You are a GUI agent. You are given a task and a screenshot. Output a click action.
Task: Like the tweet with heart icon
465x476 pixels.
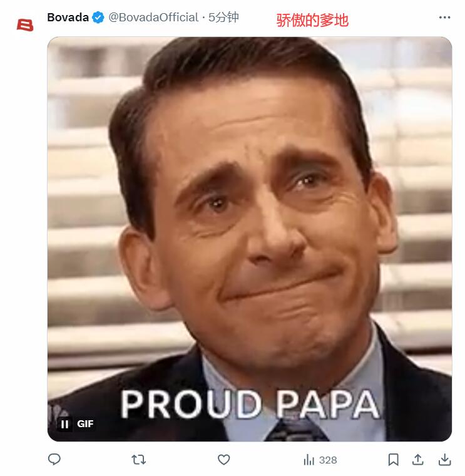click(223, 460)
